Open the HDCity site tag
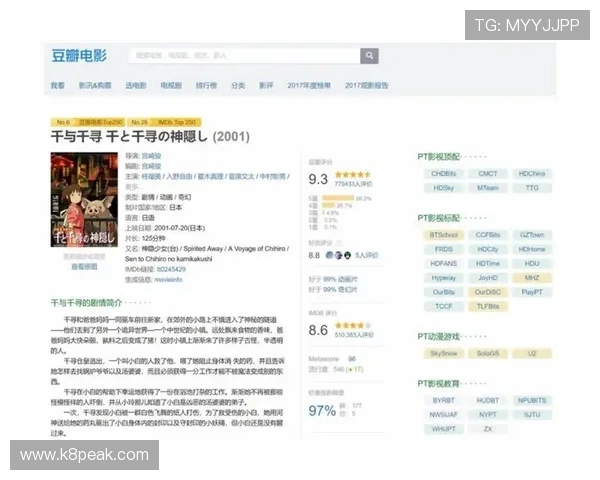 488,249
